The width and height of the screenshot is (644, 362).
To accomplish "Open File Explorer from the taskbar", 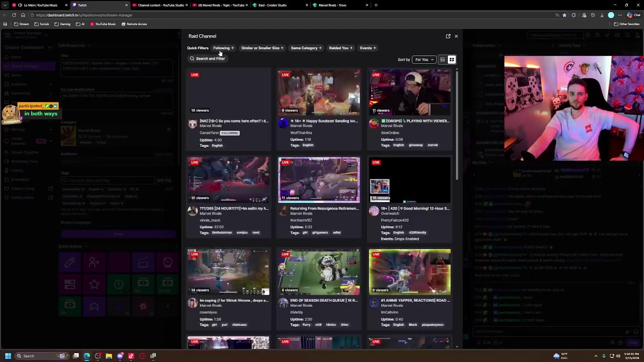I will pyautogui.click(x=109, y=356).
